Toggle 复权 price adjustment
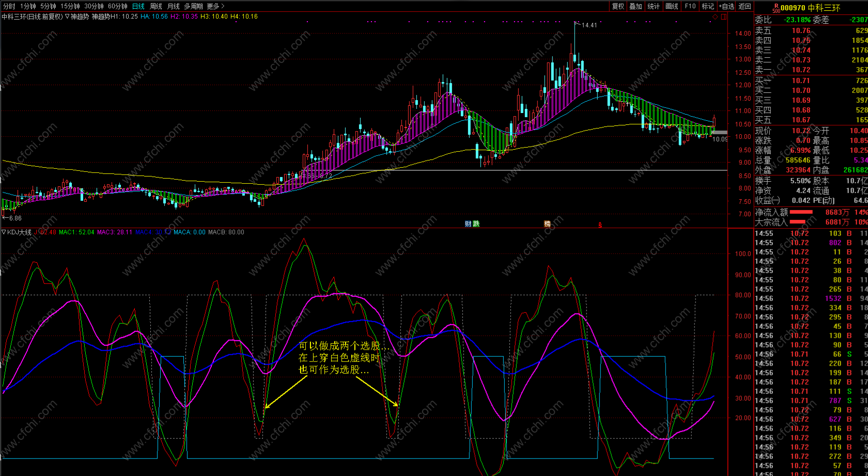Viewport: 868px width, 476px height. coord(618,6)
